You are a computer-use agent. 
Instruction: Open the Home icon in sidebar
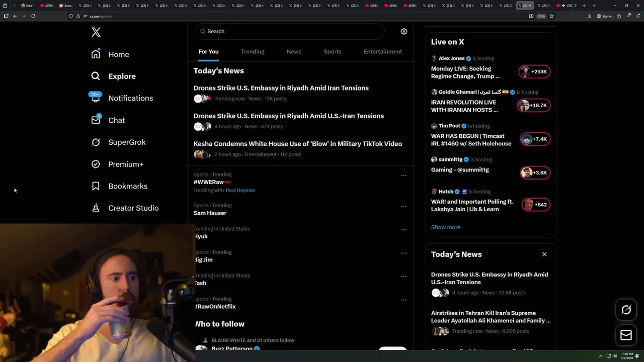[96, 54]
